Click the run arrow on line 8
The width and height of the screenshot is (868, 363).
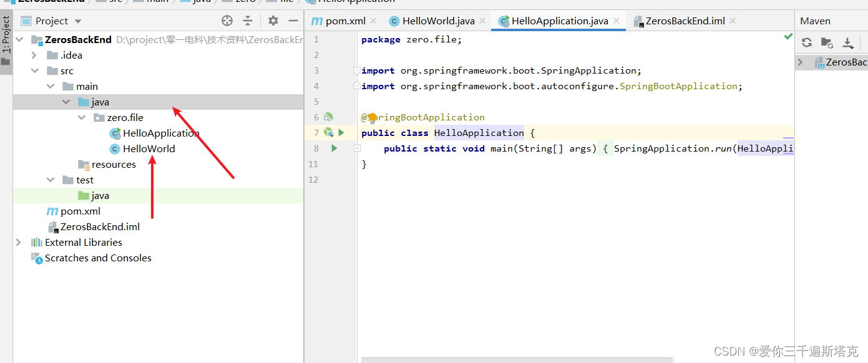[x=334, y=148]
